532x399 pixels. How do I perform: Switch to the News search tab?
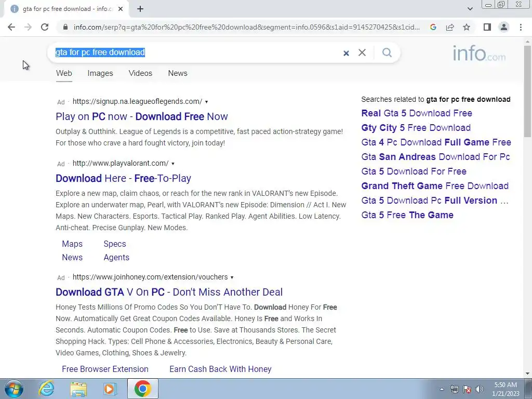point(178,73)
